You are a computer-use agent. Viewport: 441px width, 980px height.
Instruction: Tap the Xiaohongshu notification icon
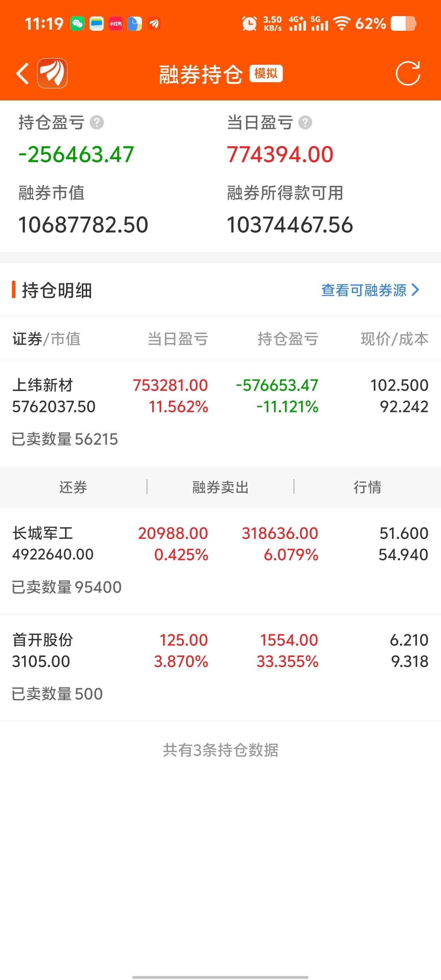[115, 24]
